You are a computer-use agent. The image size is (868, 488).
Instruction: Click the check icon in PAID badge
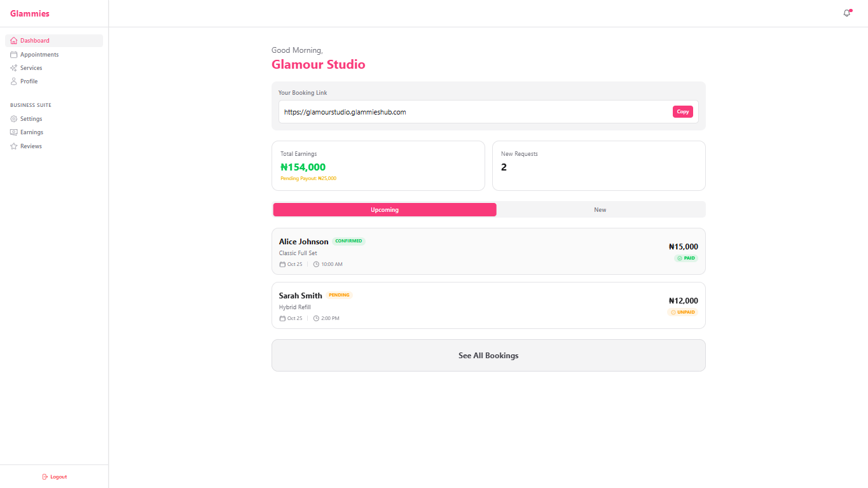coord(680,258)
